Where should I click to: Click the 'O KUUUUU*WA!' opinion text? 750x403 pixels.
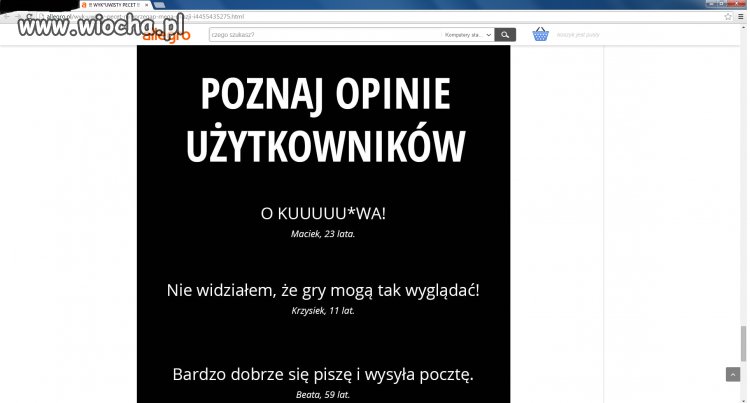(x=323, y=214)
